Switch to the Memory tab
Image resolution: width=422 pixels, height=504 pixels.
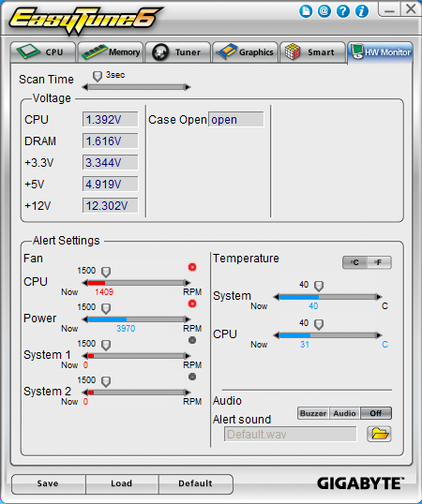point(111,52)
